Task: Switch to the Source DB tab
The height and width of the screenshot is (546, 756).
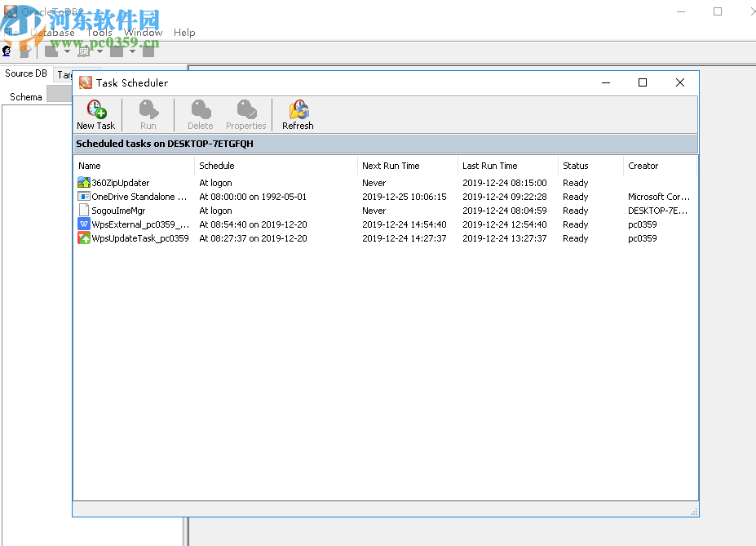Action: (x=25, y=73)
